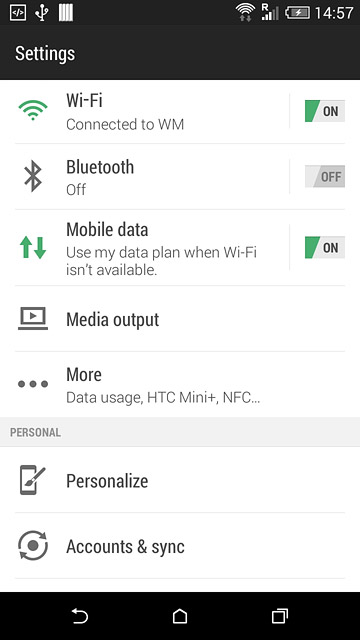Open recent apps overview button
This screenshot has width=360, height=640.
280,616
